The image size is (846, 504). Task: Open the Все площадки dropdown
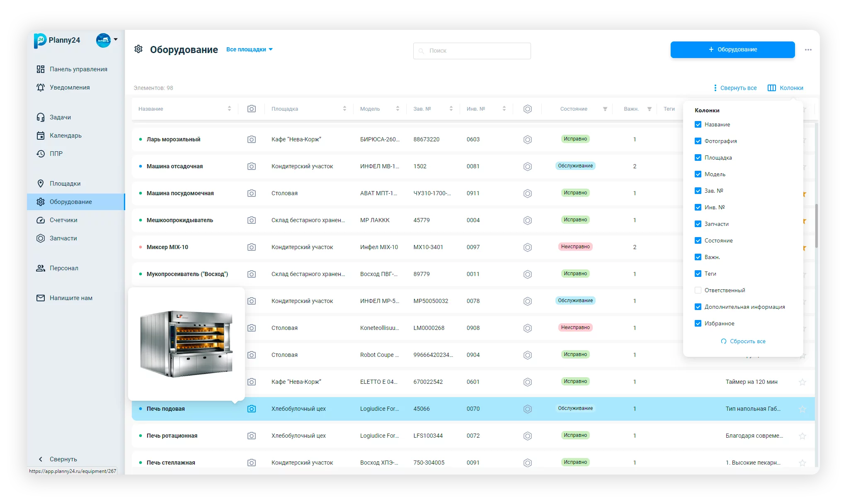(x=249, y=49)
